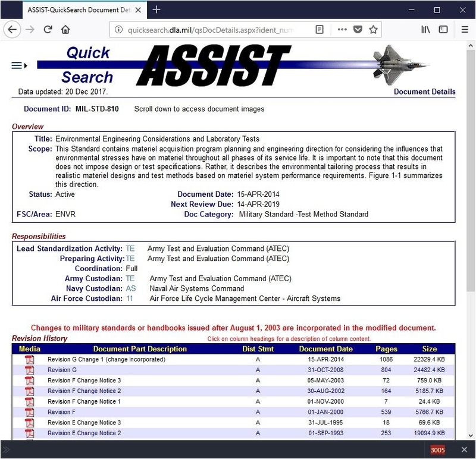Click the Pages column heading
476x459 pixels.
386,349
